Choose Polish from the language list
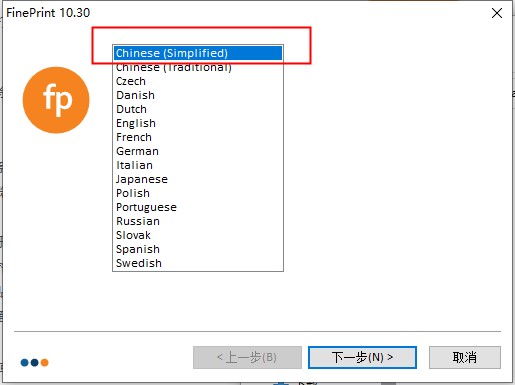Viewport: 515px width, 385px height. 198,193
